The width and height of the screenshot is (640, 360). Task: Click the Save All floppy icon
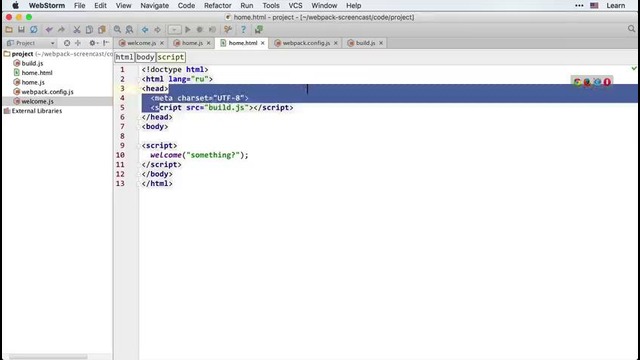[21, 29]
